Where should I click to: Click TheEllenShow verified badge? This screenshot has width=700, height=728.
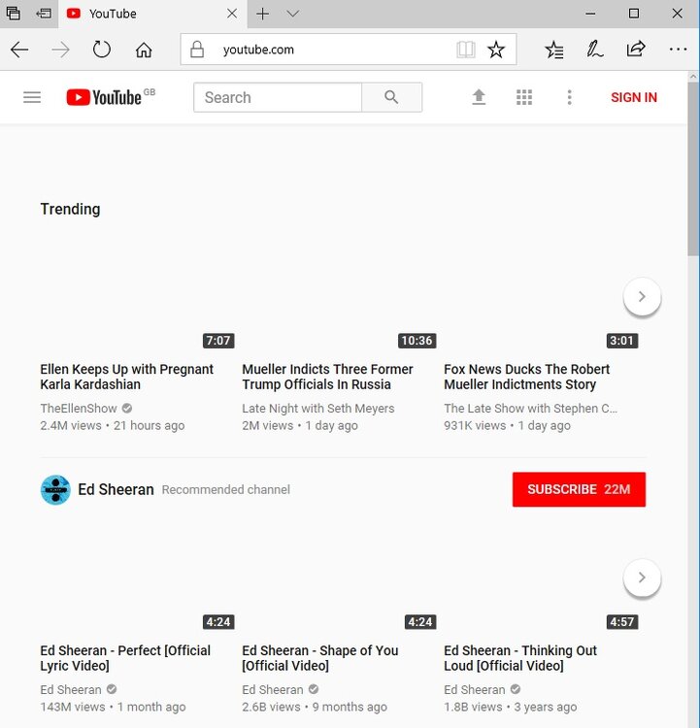(127, 408)
